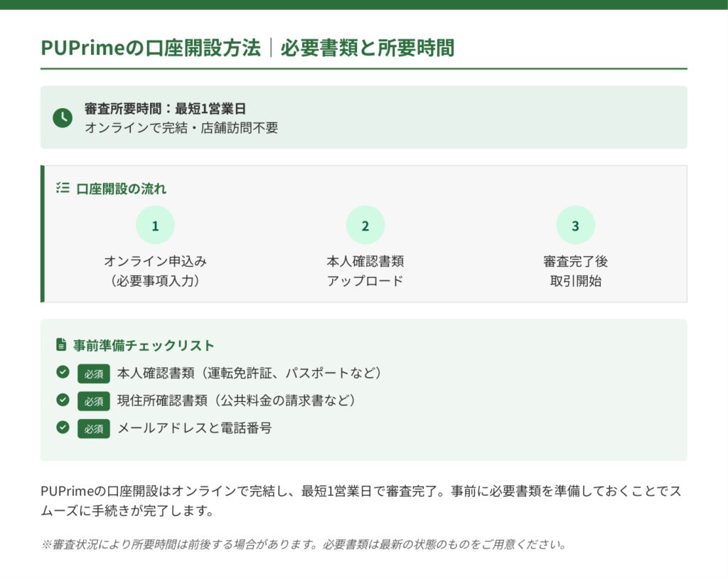Viewport: 728px width, 577px height.
Task: Select the step 2 circle
Action: 365,226
